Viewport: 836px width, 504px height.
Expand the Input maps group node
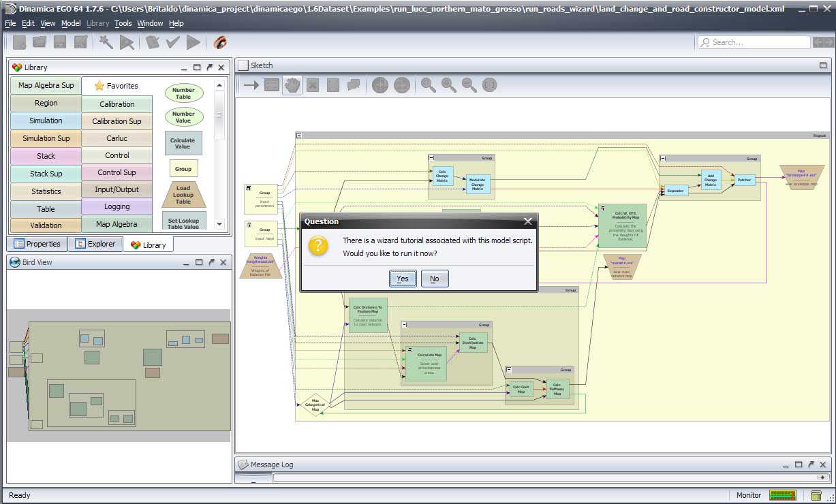(249, 224)
